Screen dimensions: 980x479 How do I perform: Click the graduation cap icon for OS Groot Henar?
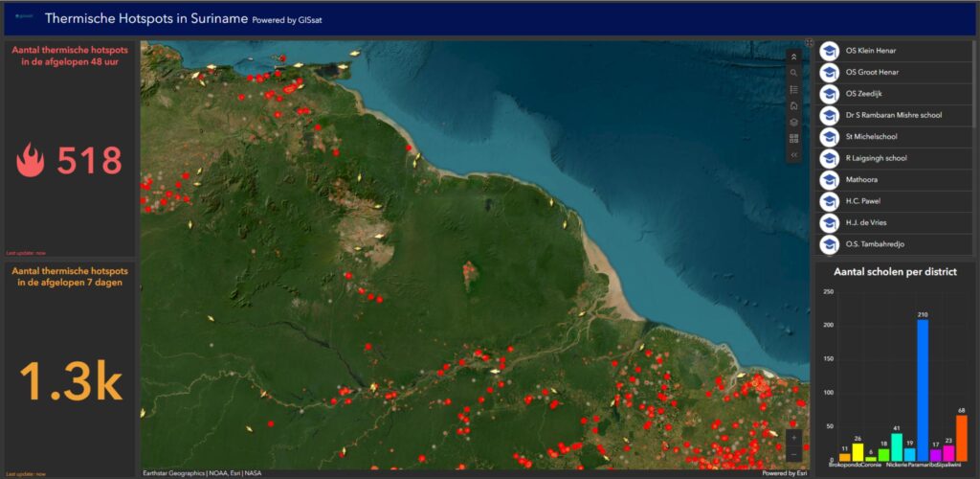(x=830, y=73)
